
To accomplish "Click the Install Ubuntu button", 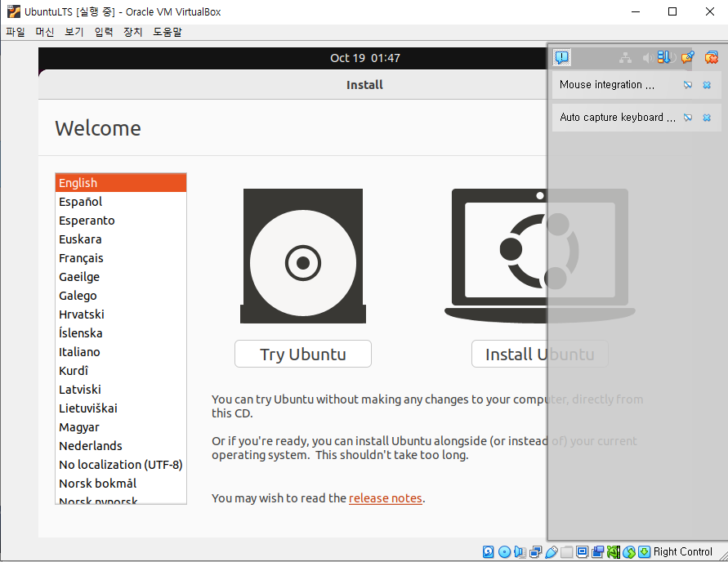I will [540, 354].
